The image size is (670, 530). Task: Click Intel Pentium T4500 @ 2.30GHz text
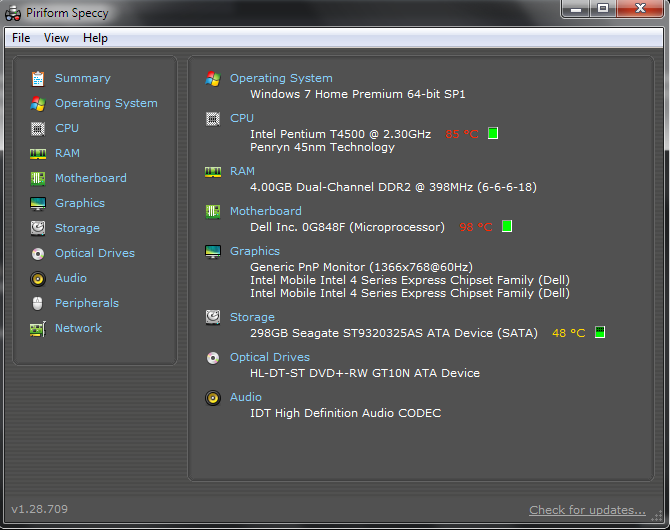[x=341, y=134]
